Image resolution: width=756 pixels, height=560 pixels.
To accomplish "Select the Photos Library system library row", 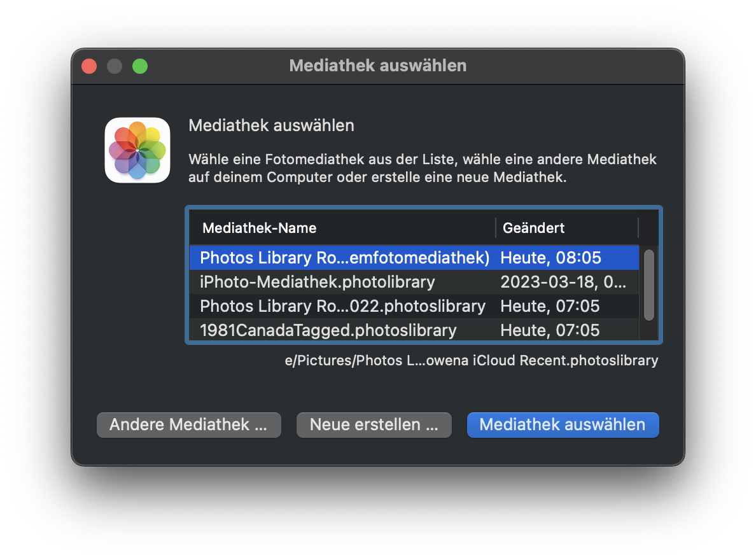I will tap(344, 258).
